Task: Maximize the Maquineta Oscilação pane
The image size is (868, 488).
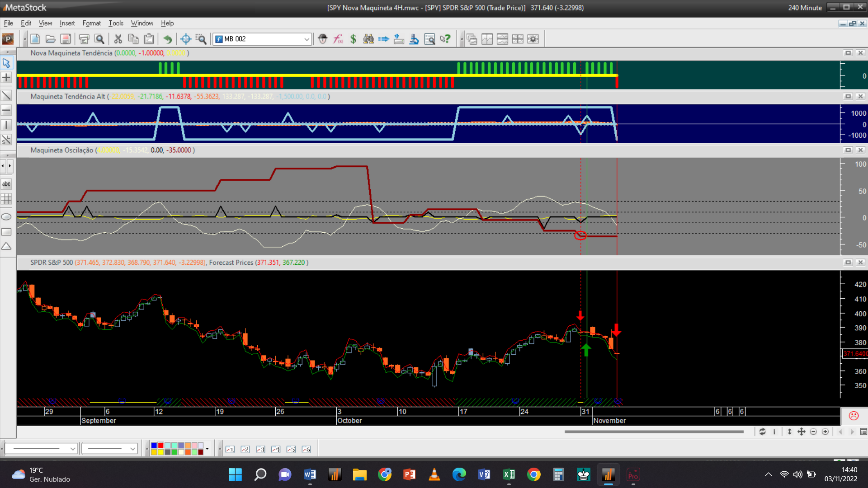Action: [848, 150]
